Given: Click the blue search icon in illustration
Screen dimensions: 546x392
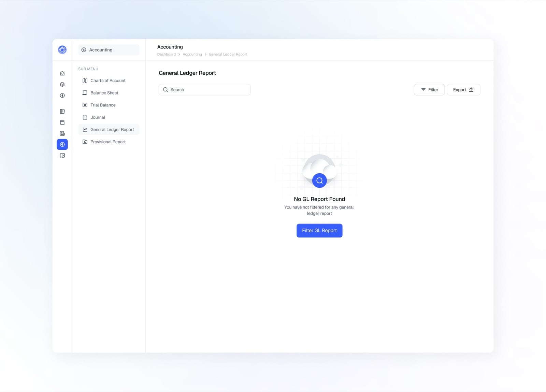Looking at the screenshot, I should click(319, 180).
